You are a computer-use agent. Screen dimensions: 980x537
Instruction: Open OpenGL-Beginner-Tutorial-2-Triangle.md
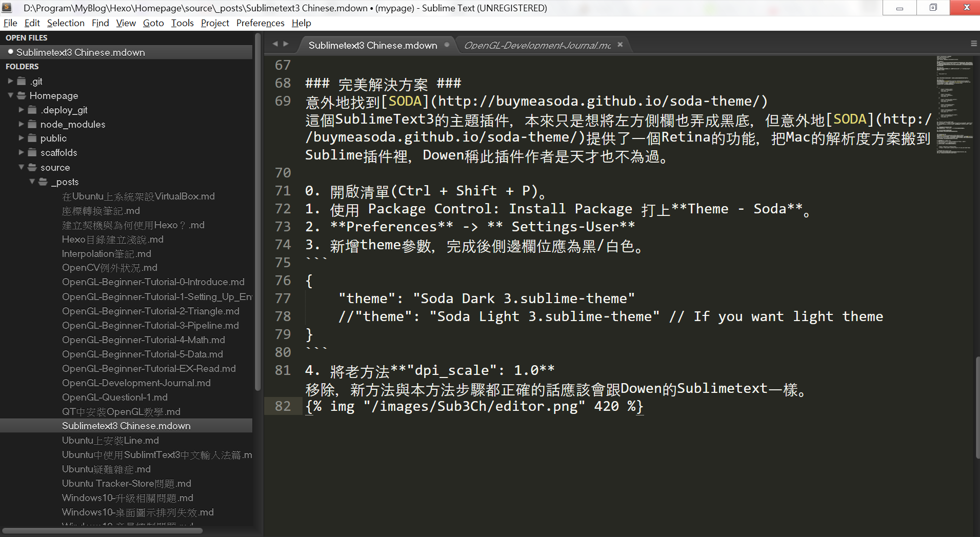pos(151,311)
